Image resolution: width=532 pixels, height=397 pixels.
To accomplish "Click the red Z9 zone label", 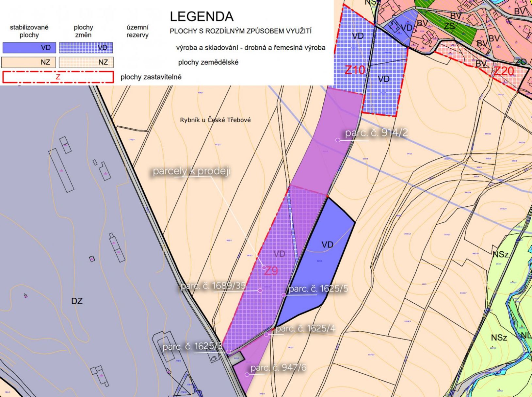I will point(271,271).
